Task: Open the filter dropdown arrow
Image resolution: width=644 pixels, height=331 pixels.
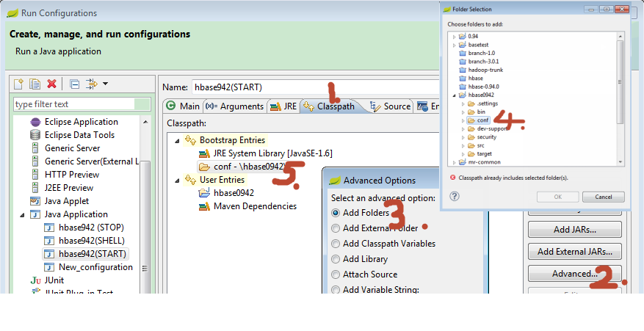Action: 105,84
